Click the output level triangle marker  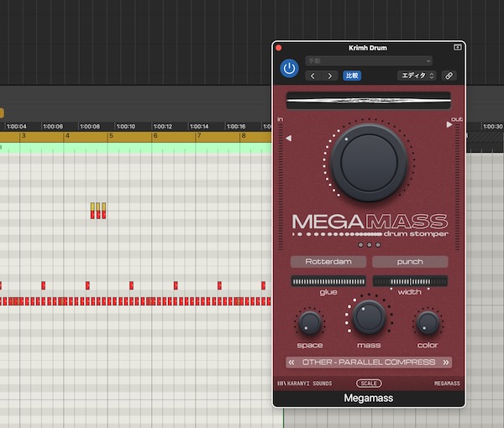tap(449, 125)
